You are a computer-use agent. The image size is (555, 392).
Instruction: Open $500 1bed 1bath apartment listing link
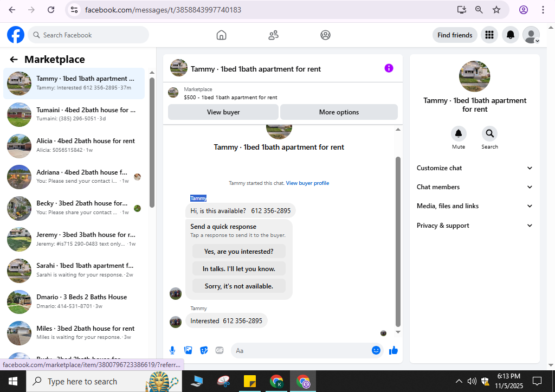230,98
